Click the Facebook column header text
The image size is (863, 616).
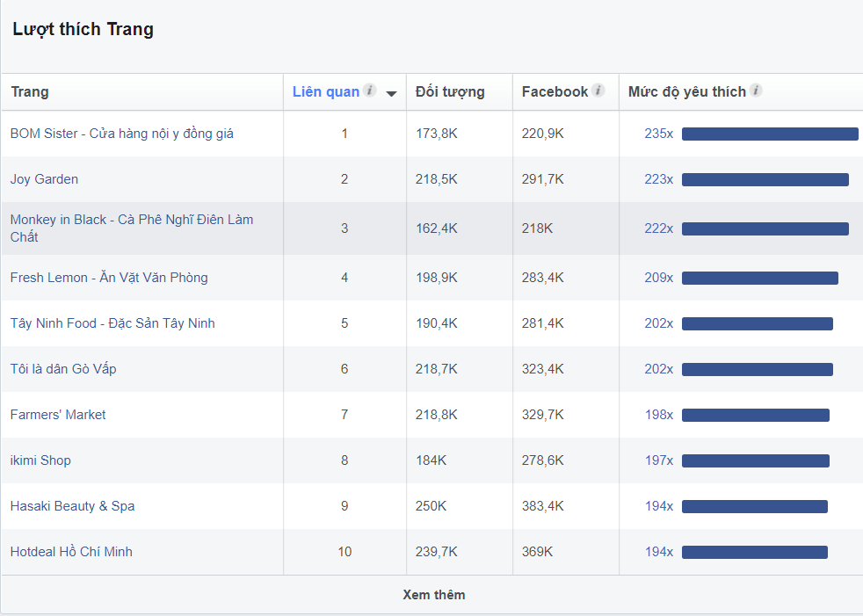tap(555, 91)
